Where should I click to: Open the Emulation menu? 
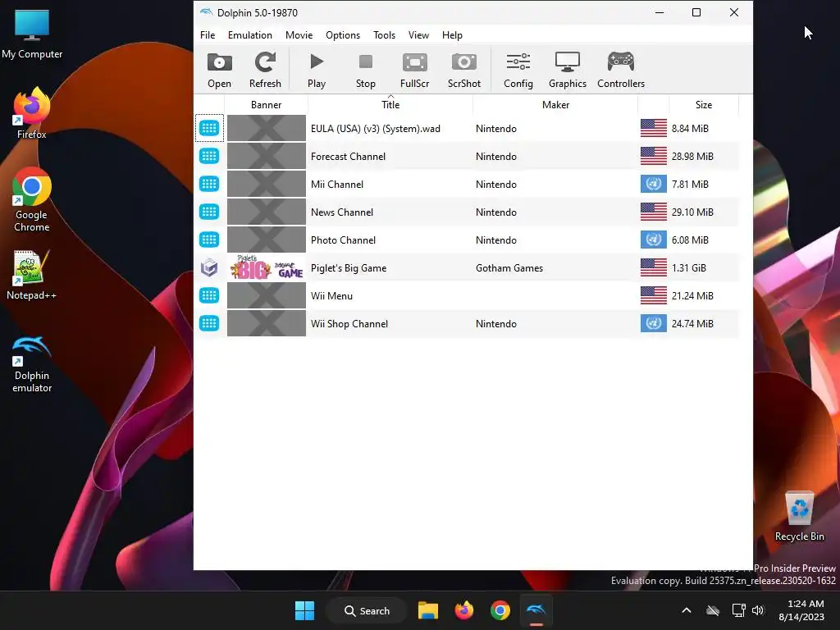(x=249, y=34)
